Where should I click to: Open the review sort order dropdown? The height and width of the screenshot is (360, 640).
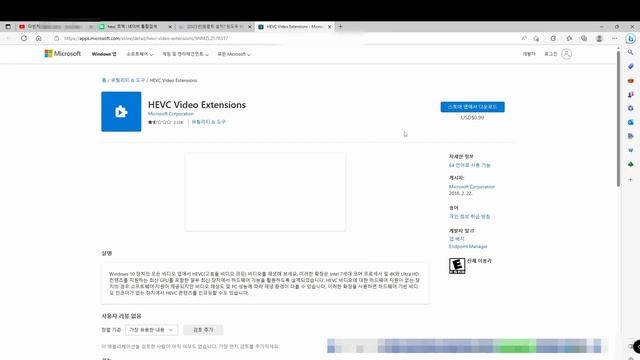coord(151,330)
